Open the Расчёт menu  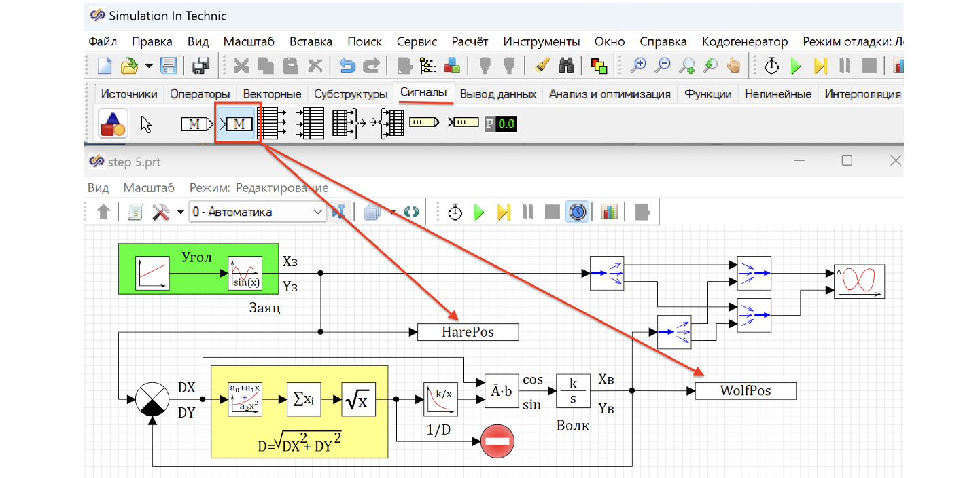[470, 41]
